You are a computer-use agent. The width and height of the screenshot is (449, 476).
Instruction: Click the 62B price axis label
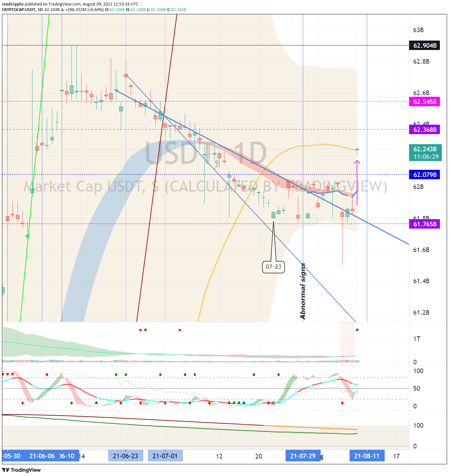coord(418,187)
